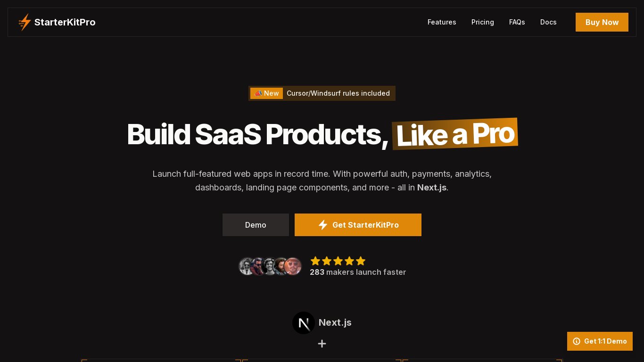
Task: Select the first rating star
Action: pos(315,261)
